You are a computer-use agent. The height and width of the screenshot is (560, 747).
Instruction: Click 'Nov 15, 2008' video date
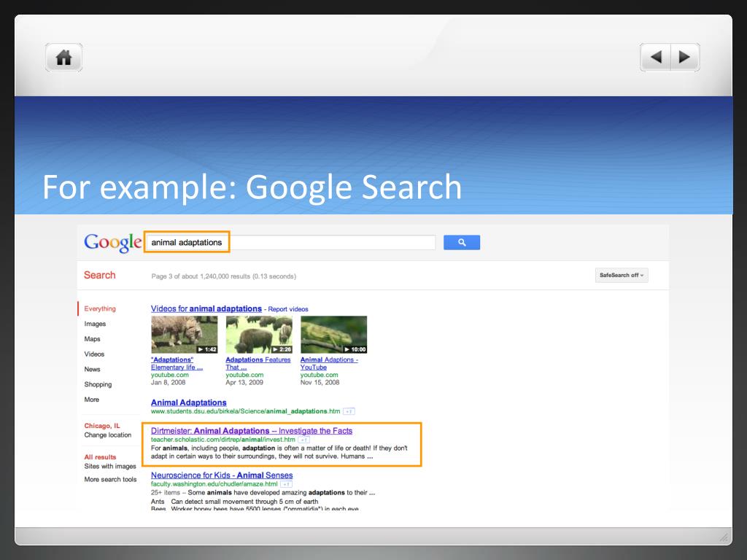(320, 382)
